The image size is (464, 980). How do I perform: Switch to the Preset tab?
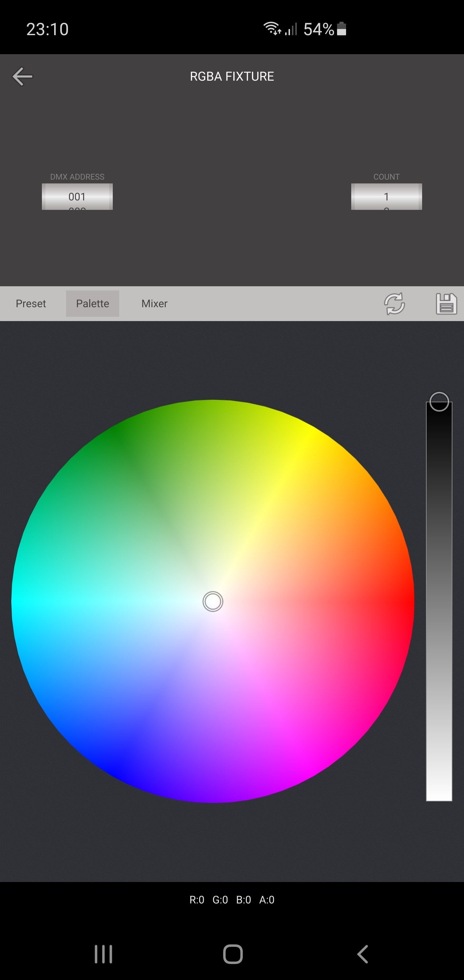pyautogui.click(x=31, y=304)
